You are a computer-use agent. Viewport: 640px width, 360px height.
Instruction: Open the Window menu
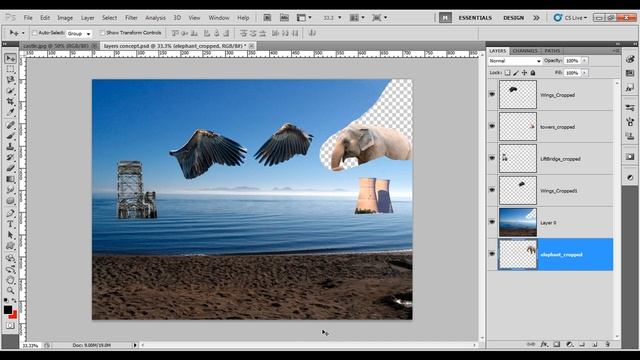coord(219,18)
